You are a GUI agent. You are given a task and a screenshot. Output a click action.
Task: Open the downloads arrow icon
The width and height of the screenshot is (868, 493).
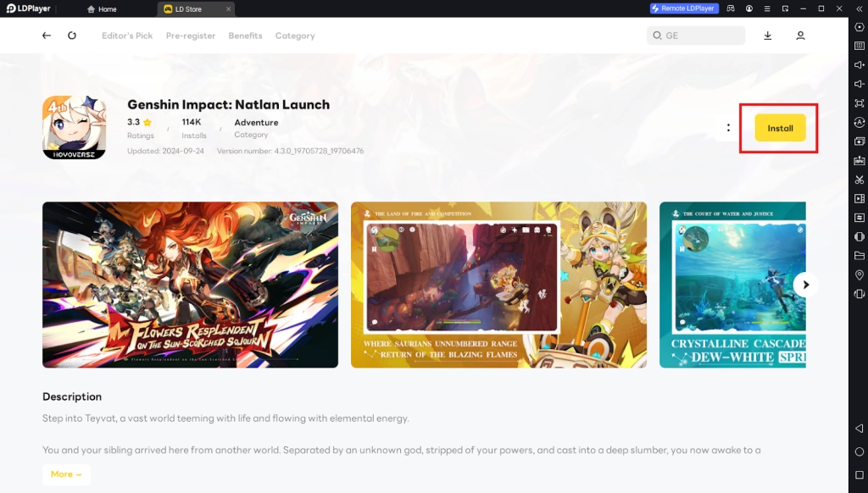pyautogui.click(x=768, y=36)
